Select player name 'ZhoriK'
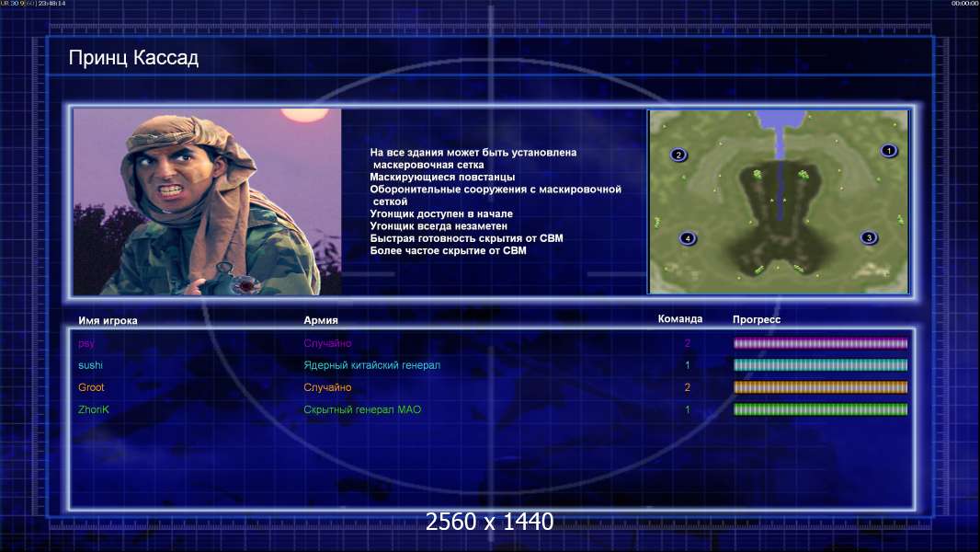 (x=94, y=409)
